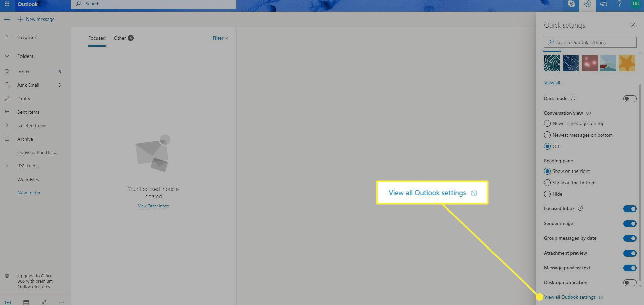The width and height of the screenshot is (644, 305).
Task: Choose the star theme swatch
Action: pyautogui.click(x=627, y=63)
